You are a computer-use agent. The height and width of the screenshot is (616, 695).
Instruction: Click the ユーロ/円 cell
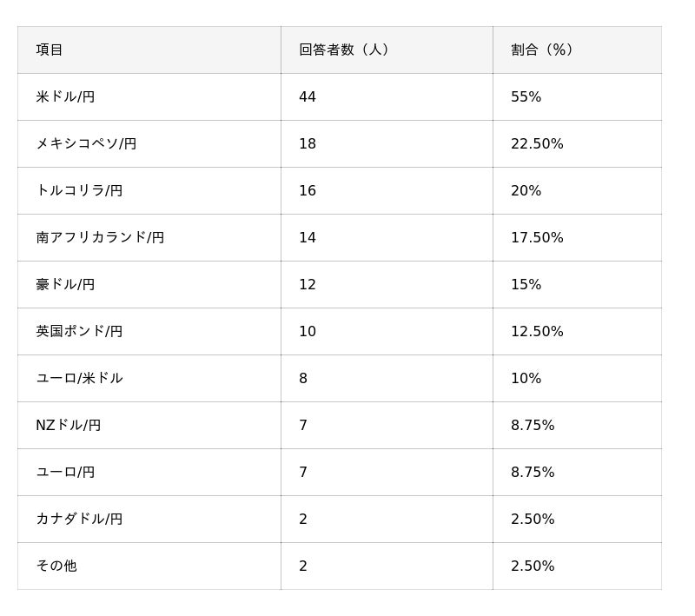click(x=65, y=472)
